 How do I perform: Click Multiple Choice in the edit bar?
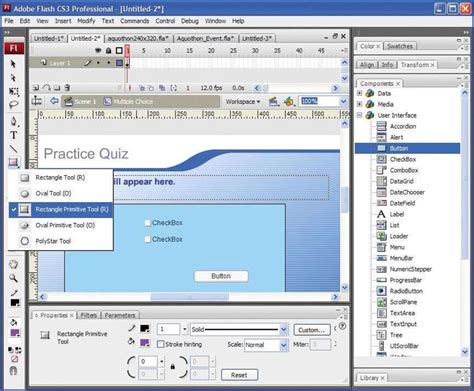128,101
